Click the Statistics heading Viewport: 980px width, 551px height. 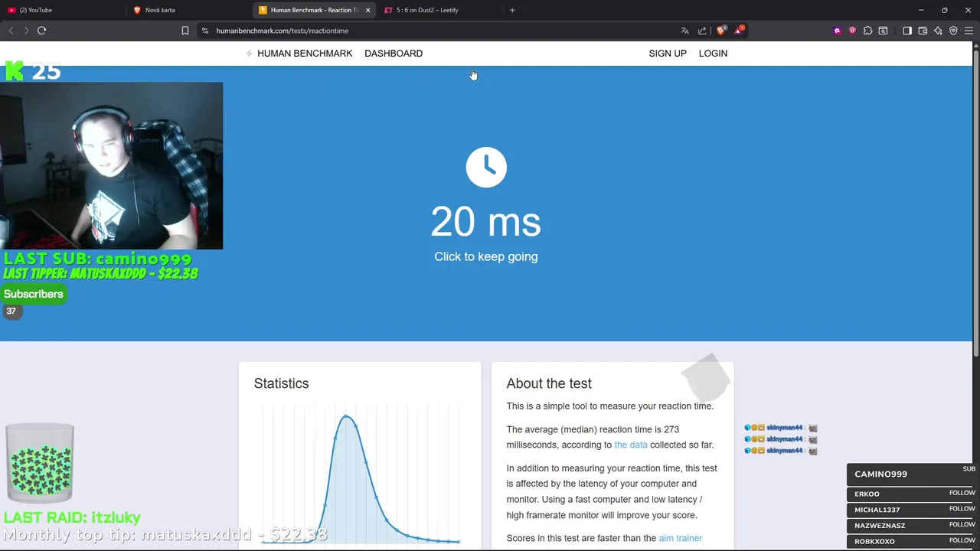point(281,383)
